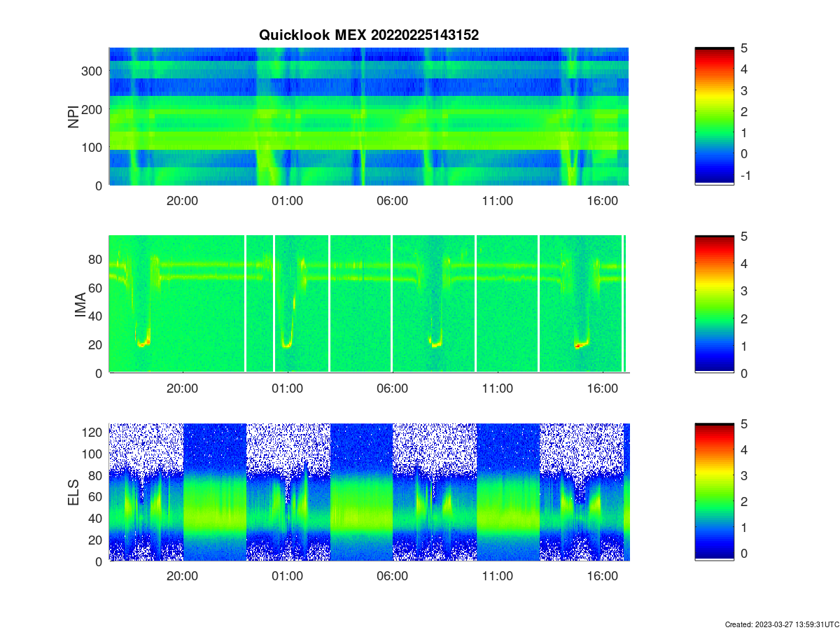Image resolution: width=840 pixels, height=630 pixels.
Task: Click the 5 value on NPI color scale
Action: coord(745,48)
